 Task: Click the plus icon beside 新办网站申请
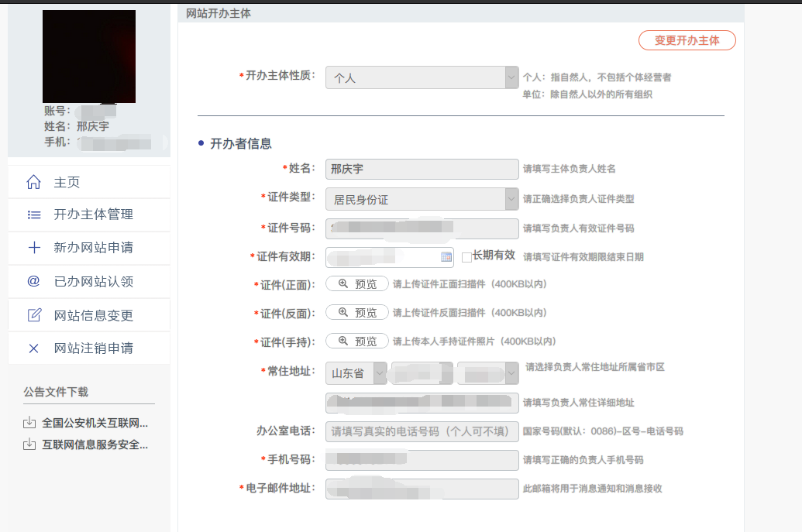click(34, 248)
